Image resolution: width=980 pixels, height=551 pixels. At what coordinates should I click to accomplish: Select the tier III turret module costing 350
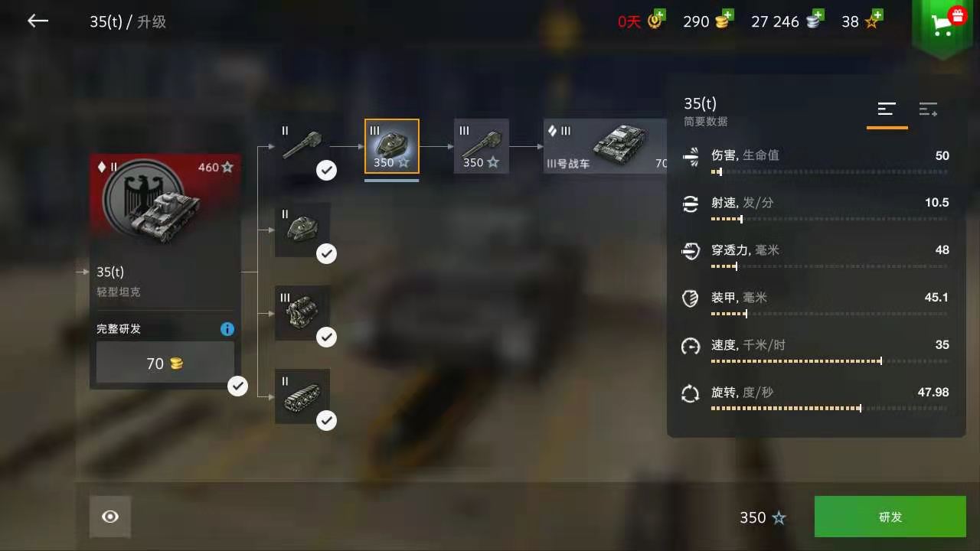(x=392, y=146)
